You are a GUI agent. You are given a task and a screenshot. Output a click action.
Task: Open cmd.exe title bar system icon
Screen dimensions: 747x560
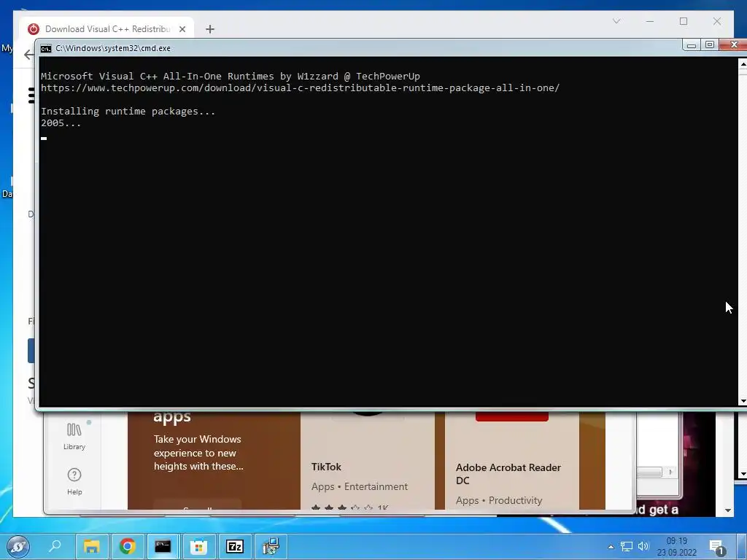(46, 48)
